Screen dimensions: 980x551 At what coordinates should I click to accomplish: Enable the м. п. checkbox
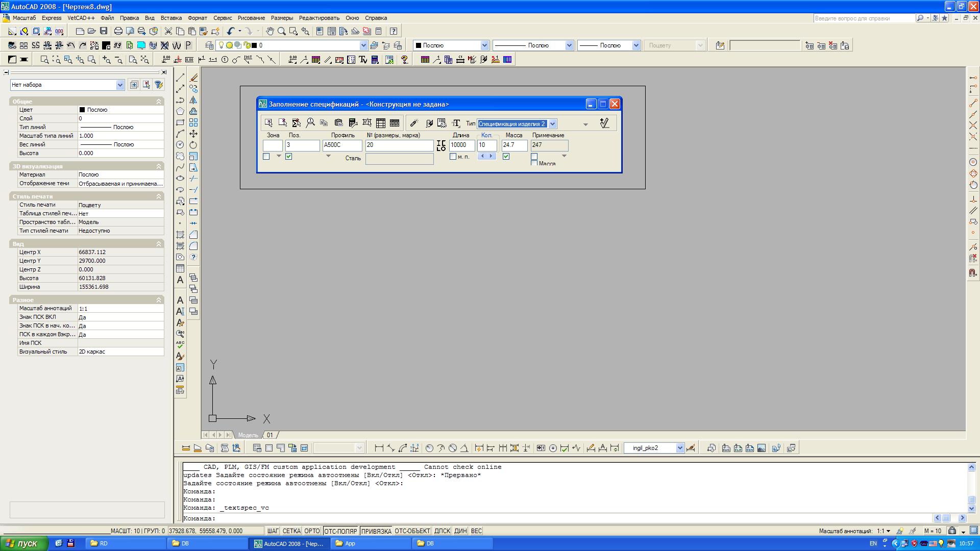(x=453, y=157)
